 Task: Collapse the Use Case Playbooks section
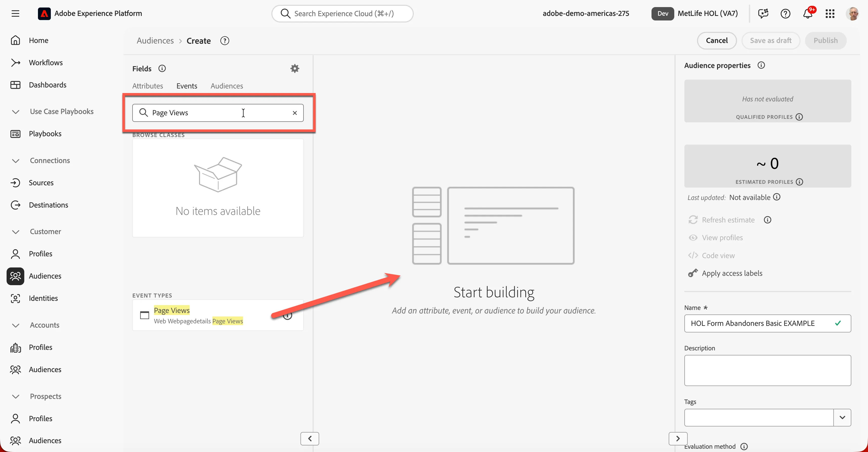click(x=15, y=111)
